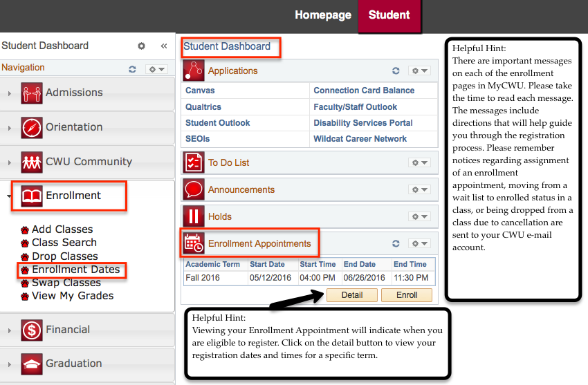
Task: Collapse the Enrollment navigation section
Action: [10, 196]
